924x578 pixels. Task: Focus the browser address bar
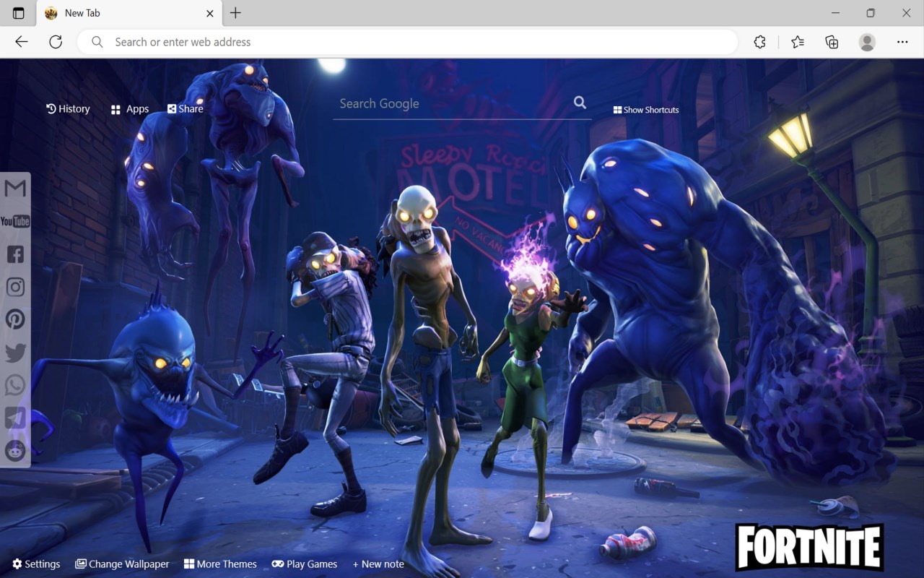[408, 42]
